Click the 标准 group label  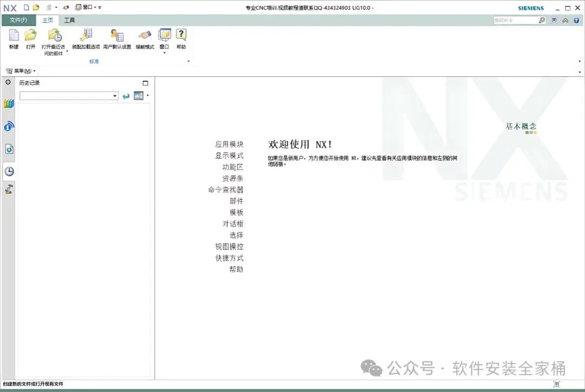point(94,61)
